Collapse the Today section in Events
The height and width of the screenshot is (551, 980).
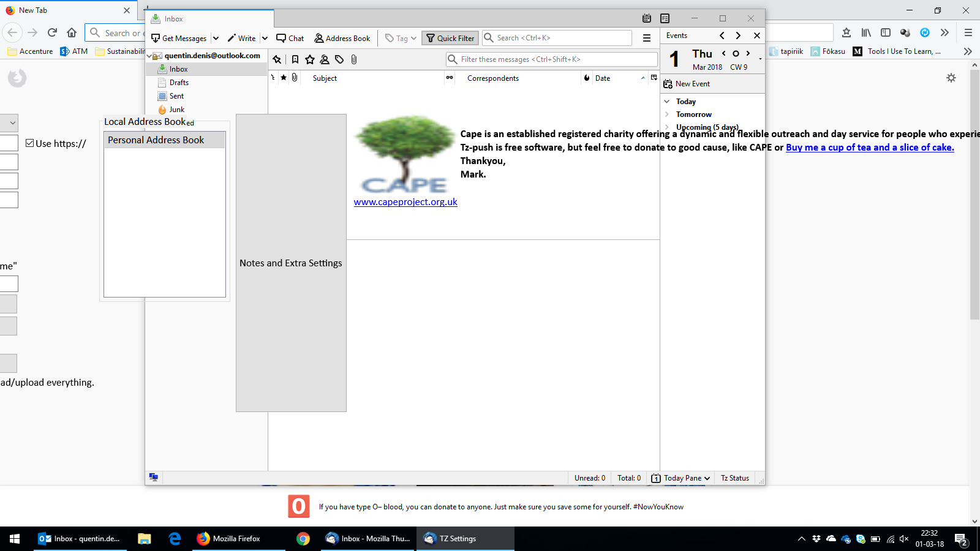[667, 102]
